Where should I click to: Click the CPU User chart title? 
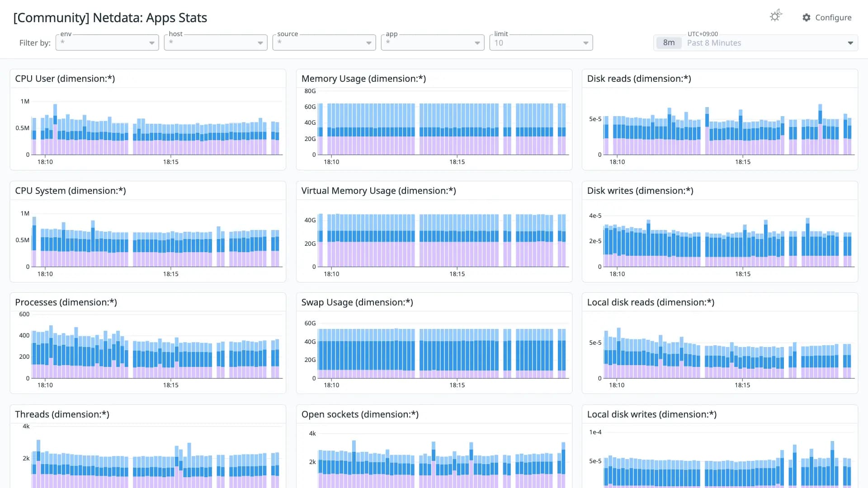point(65,79)
